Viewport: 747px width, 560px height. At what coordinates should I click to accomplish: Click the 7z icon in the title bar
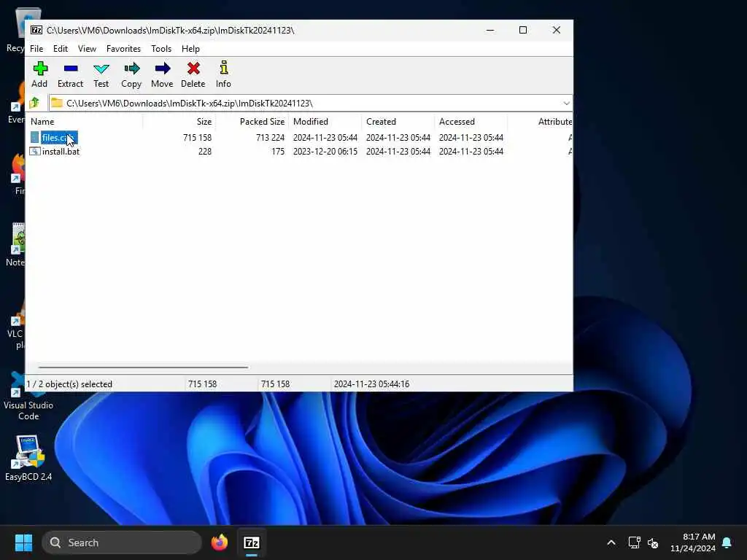click(x=36, y=30)
